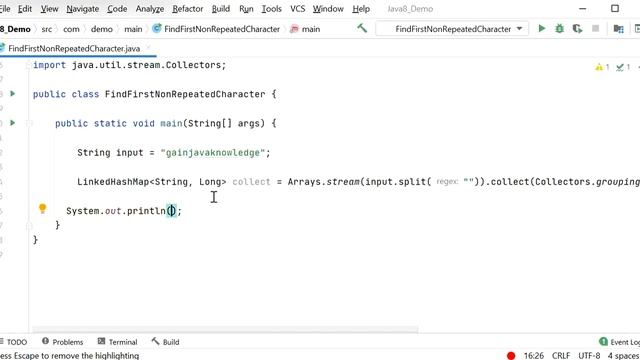Open the Refactor menu
This screenshot has width=640, height=360.
click(x=187, y=9)
